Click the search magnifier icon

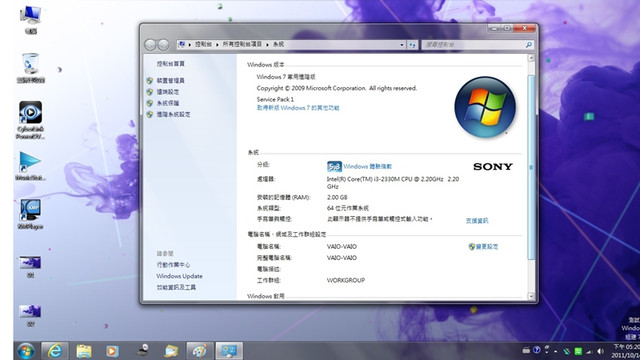click(x=529, y=44)
